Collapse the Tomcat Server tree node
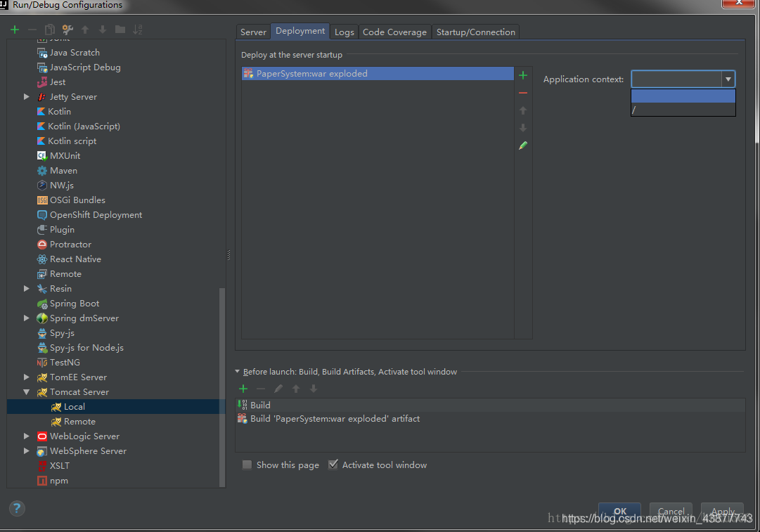This screenshot has width=760, height=532. (27, 392)
